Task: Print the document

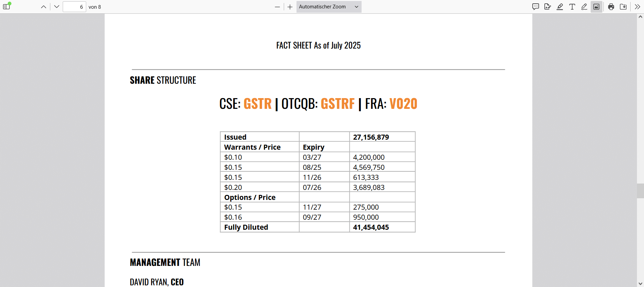Action: 611,7
